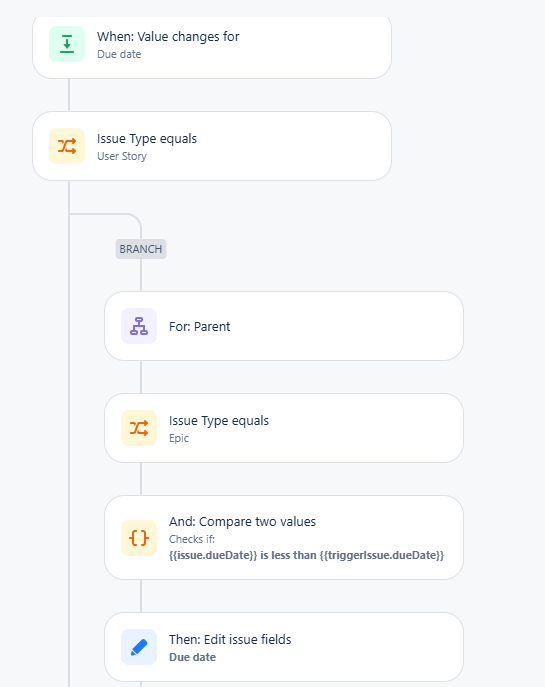Click the purple hierarchy icon for Parent branch
The height and width of the screenshot is (687, 545).
[x=139, y=326]
